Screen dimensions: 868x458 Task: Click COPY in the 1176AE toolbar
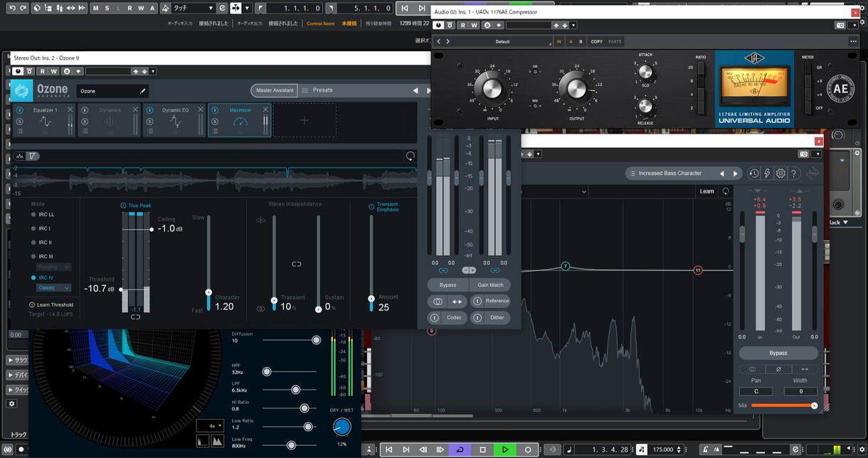597,41
